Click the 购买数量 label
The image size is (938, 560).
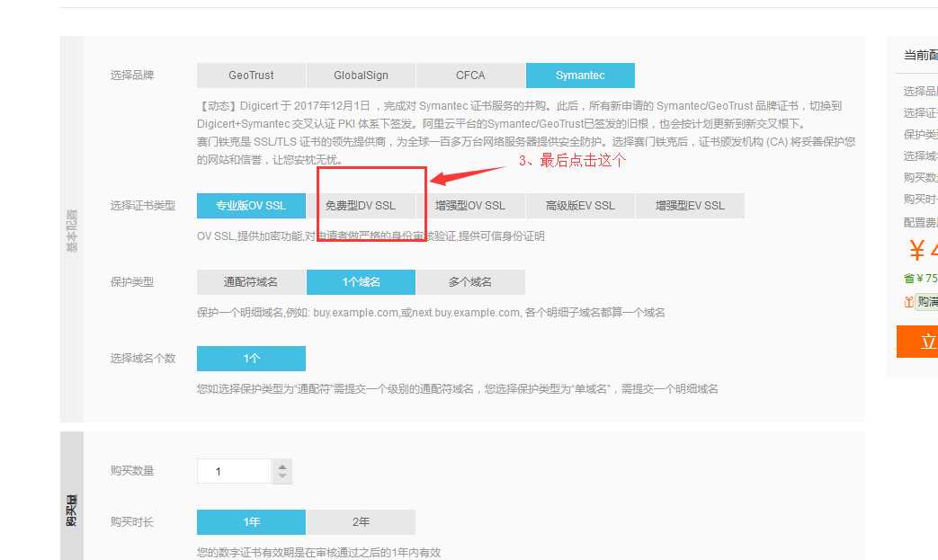[x=132, y=471]
